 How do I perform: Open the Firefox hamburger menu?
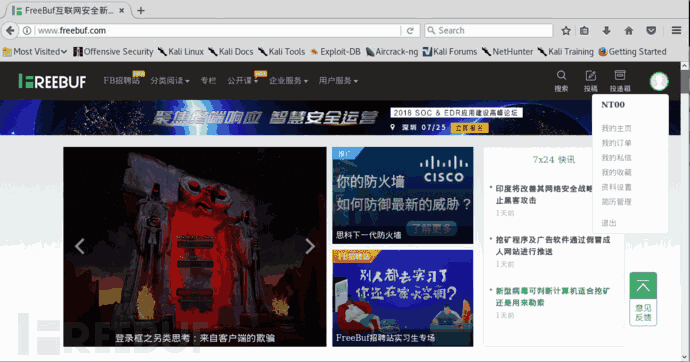(676, 30)
